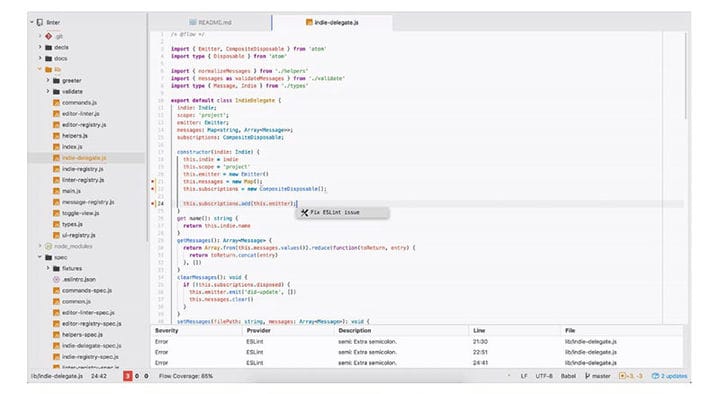Click the JS icon on indie-delegate.js tab
This screenshot has height=394, width=720.
coord(309,22)
